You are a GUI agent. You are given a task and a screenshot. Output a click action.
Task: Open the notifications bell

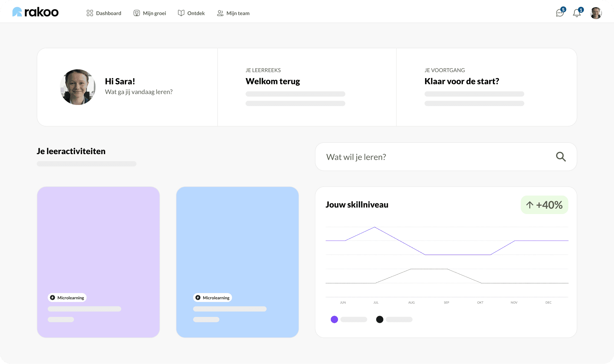(x=577, y=13)
